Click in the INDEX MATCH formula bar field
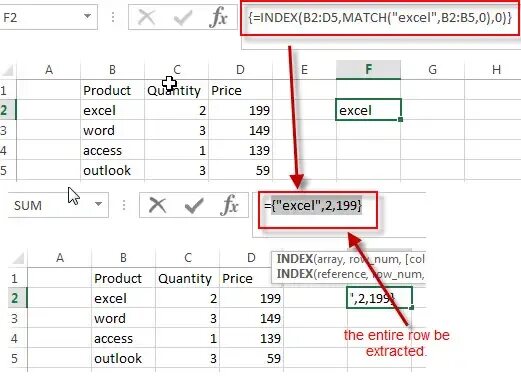The image size is (521, 376). 380,18
